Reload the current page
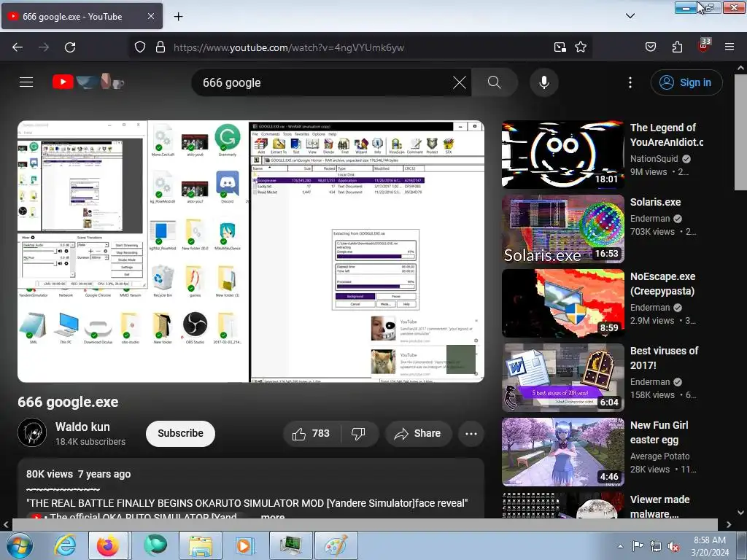 tap(70, 47)
